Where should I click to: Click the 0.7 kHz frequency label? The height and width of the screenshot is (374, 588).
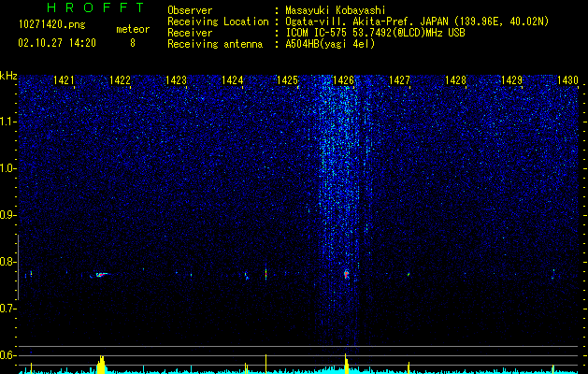click(7, 309)
